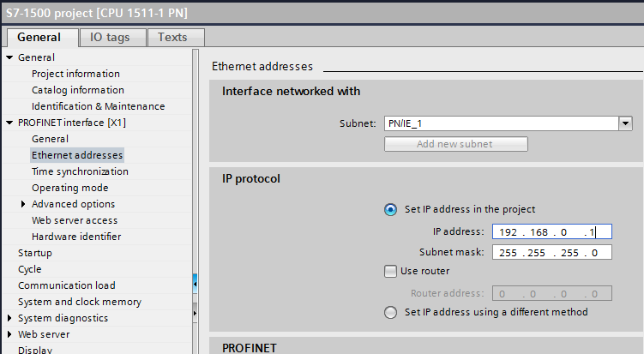This screenshot has width=644, height=354.
Task: Click the Add new subnet button
Action: tap(455, 143)
